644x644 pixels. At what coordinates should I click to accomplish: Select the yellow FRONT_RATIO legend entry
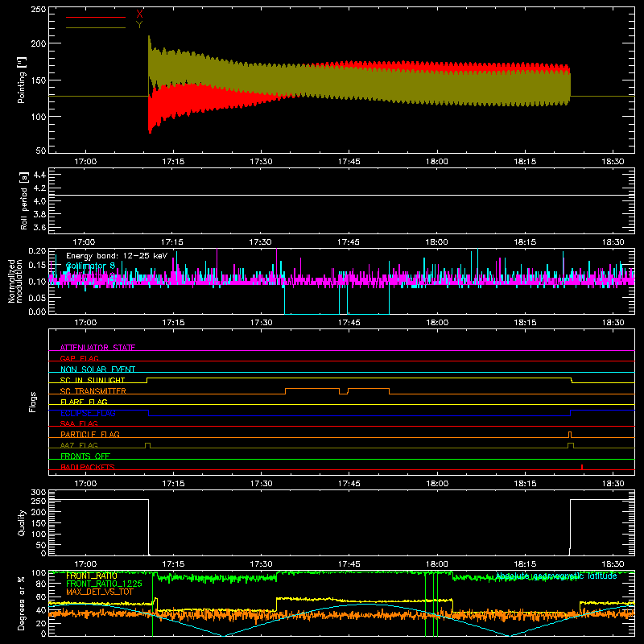coord(92,576)
